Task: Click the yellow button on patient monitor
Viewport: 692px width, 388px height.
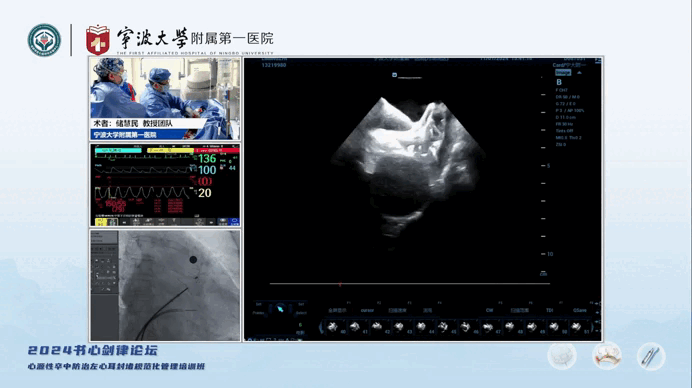Action: [101, 222]
